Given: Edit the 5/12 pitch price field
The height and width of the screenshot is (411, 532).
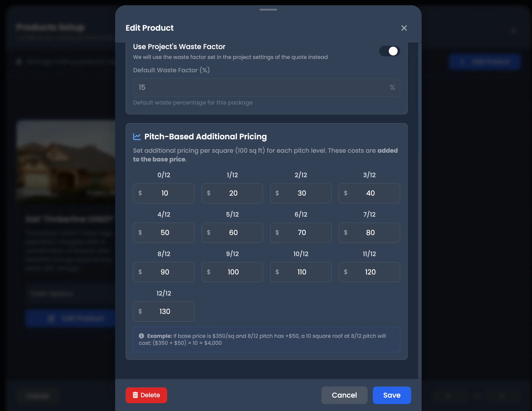Looking at the screenshot, I should pos(232,233).
